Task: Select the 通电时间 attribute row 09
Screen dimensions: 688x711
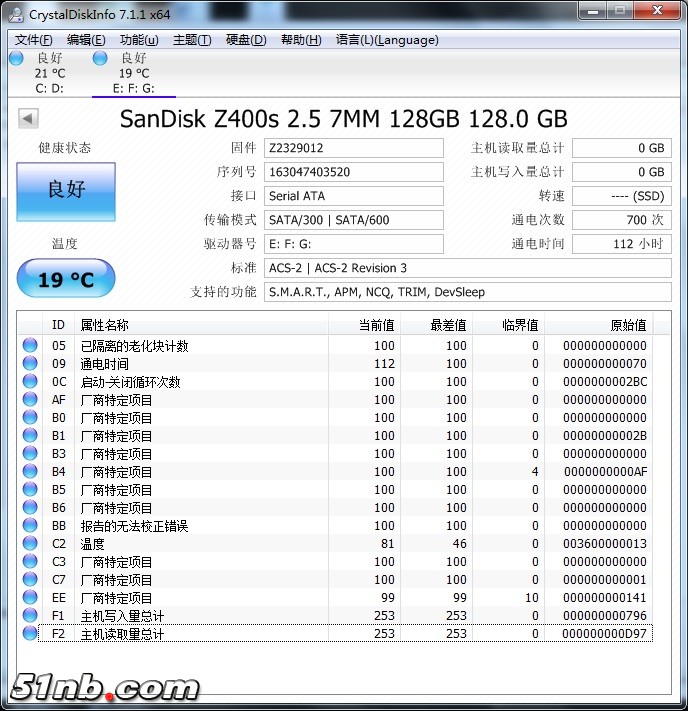Action: pyautogui.click(x=200, y=364)
